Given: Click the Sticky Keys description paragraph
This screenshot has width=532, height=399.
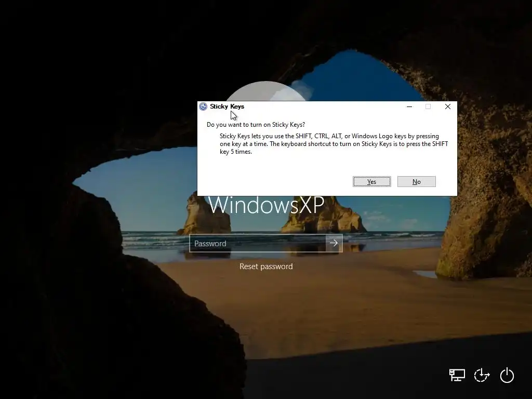Looking at the screenshot, I should 334,144.
